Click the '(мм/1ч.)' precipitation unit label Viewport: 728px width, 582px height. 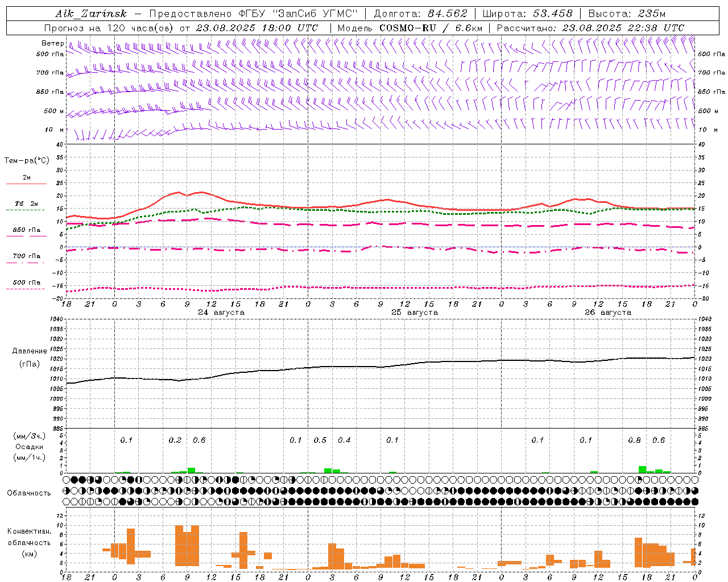click(30, 458)
